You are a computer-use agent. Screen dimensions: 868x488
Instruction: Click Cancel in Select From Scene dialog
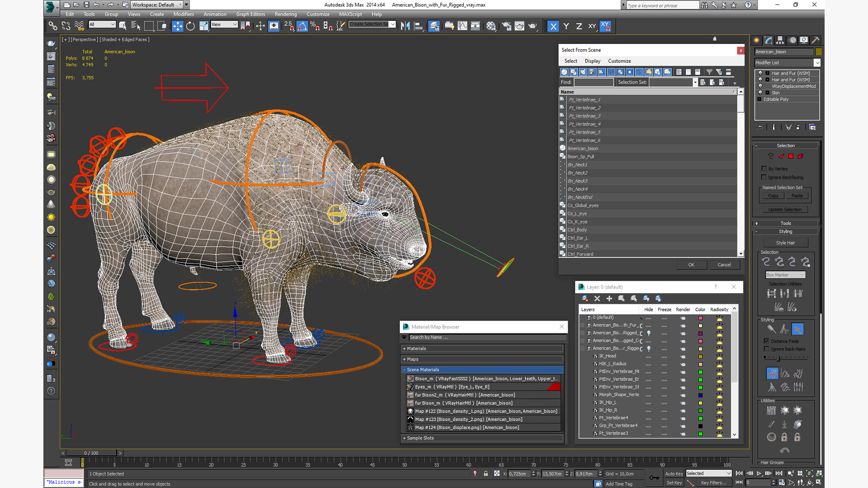[724, 265]
